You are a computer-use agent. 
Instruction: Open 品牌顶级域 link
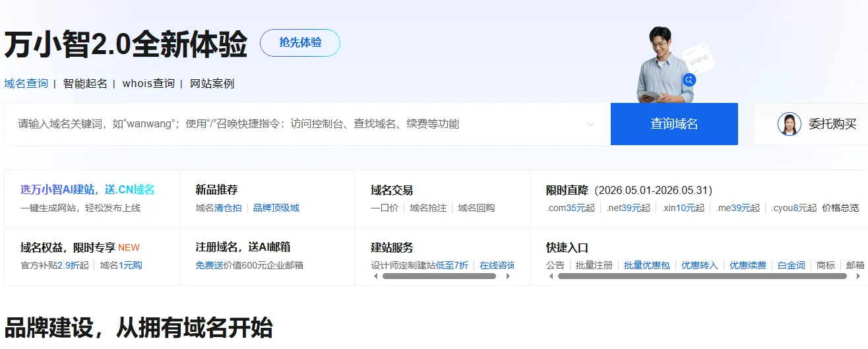coord(276,208)
